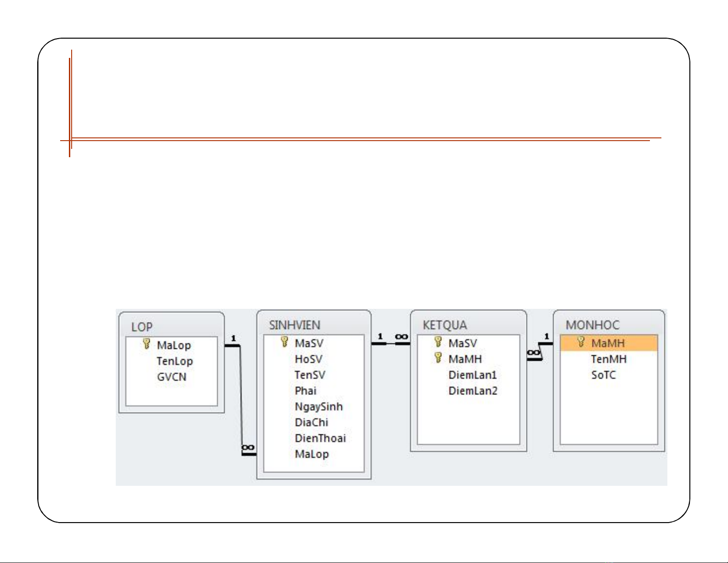Select the relationship line between SINHVIEN and KETQUA
The width and height of the screenshot is (728, 563).
click(390, 343)
